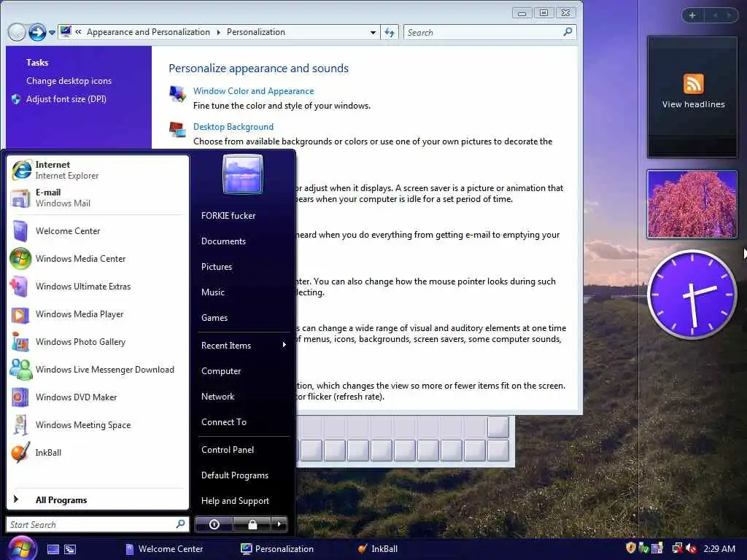Launch Windows DVD Maker icon
This screenshot has width=747, height=560.
[20, 397]
